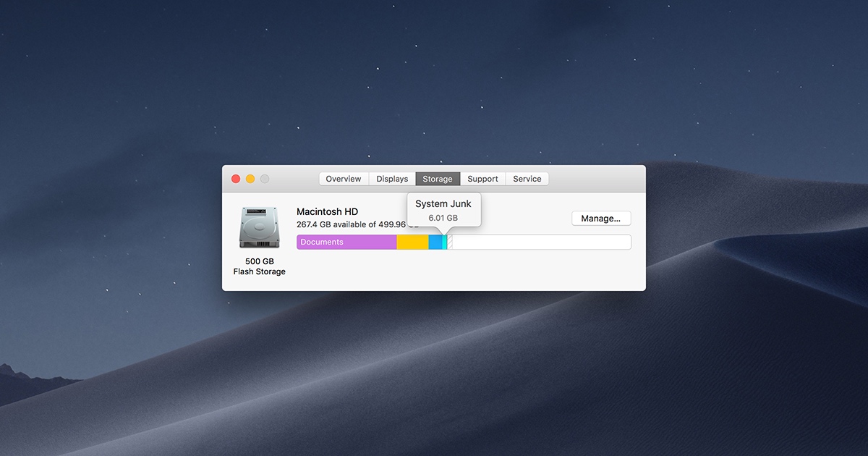The image size is (868, 456).
Task: Click the Macintosh HD drive icon
Action: [258, 227]
